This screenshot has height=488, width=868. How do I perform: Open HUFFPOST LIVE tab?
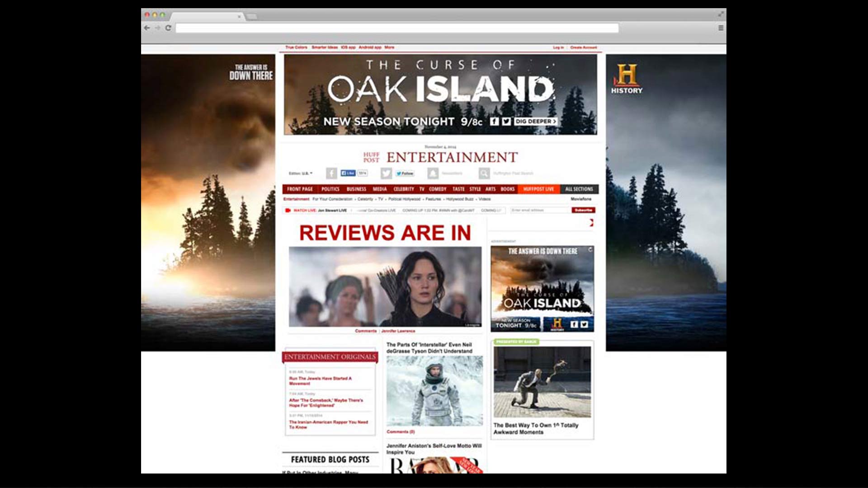(539, 189)
